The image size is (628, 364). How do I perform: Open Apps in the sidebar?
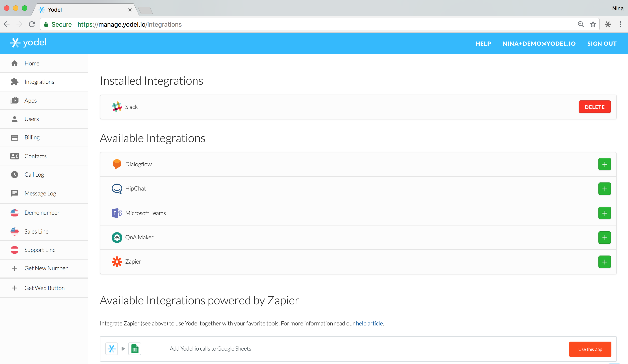point(44,101)
